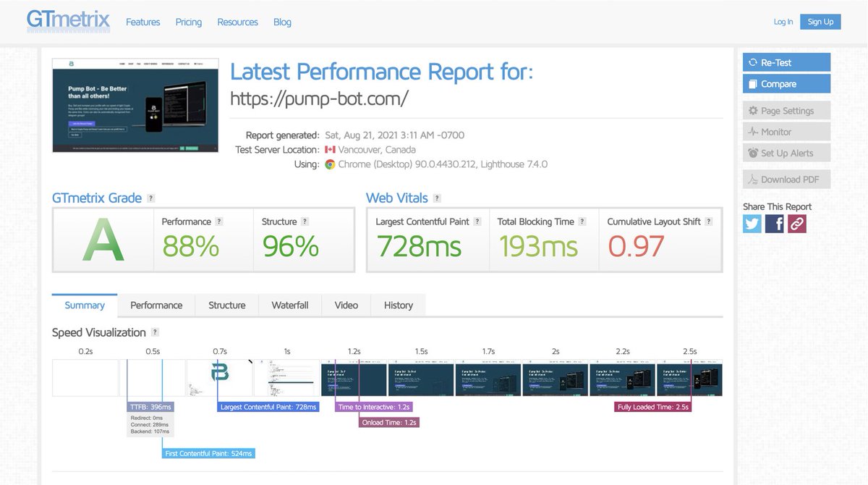Click the Largest Contentful Paint: 728ms marker

click(268, 407)
